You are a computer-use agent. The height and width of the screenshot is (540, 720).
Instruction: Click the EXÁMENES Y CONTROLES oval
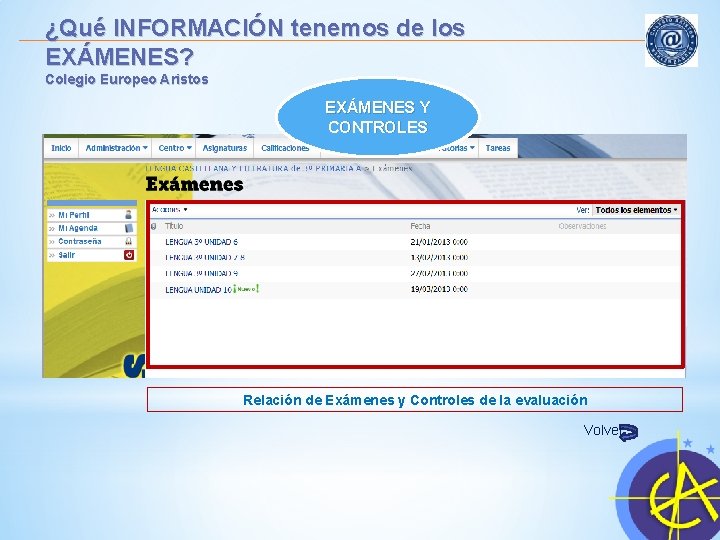click(377, 117)
